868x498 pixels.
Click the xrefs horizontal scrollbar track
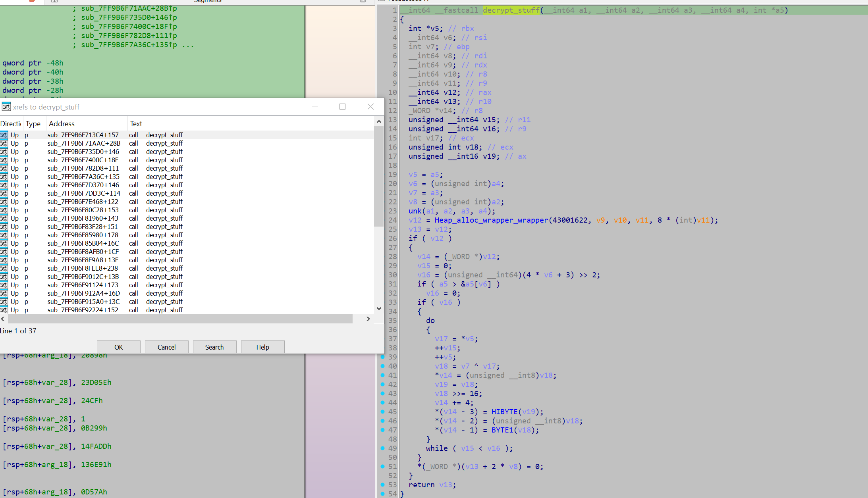coord(359,319)
